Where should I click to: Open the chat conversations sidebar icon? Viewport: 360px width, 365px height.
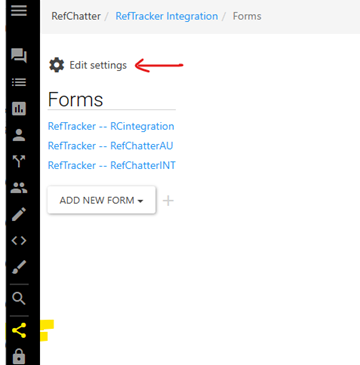point(19,55)
